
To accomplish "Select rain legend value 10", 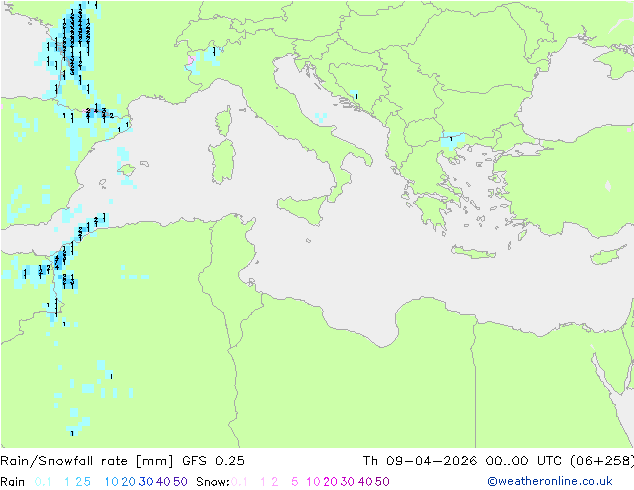I will click(112, 482).
